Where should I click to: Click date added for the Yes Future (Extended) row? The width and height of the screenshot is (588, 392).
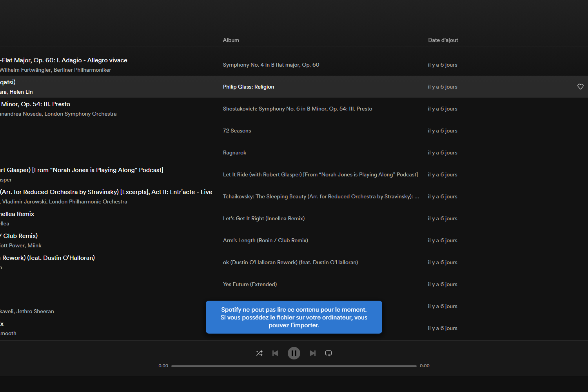[443, 284]
